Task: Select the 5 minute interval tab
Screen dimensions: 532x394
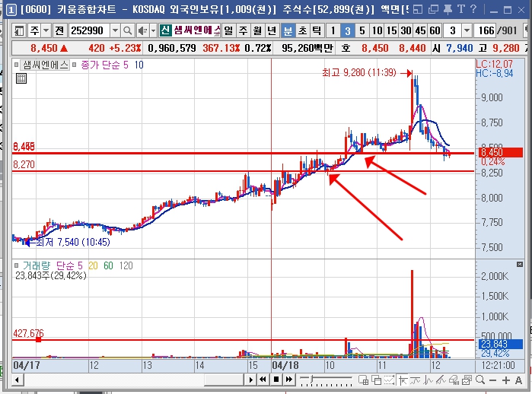Action: (362, 31)
